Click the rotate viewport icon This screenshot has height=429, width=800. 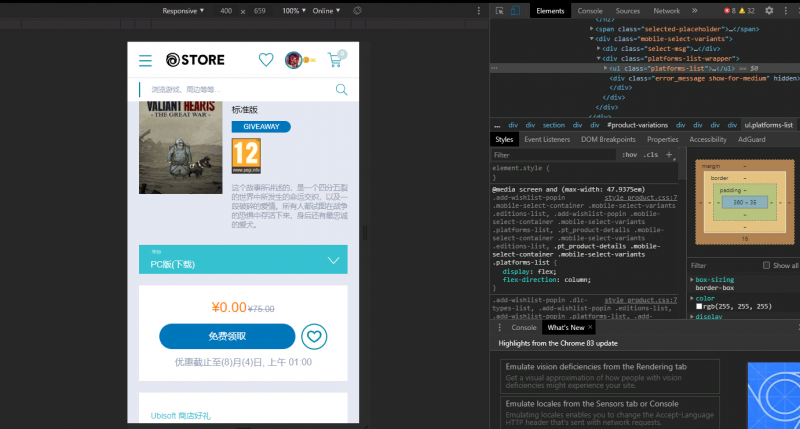point(357,11)
